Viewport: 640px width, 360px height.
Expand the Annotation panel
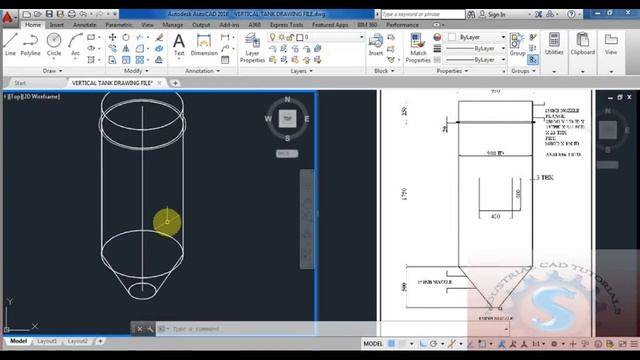coord(202,71)
